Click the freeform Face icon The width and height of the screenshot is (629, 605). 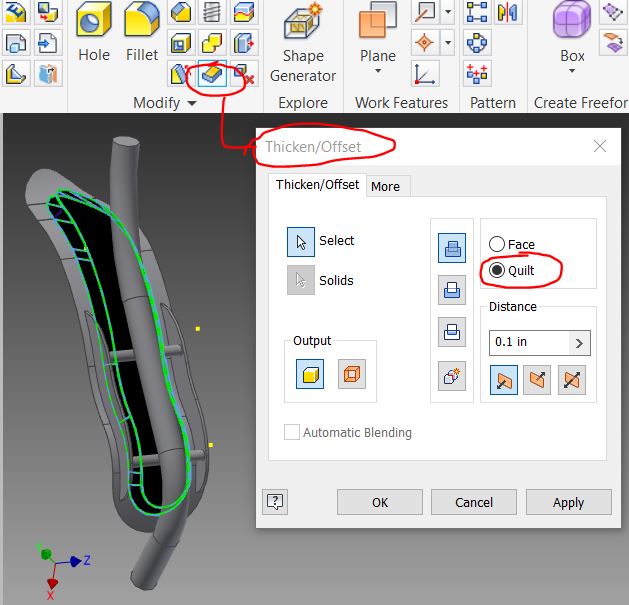(x=613, y=12)
